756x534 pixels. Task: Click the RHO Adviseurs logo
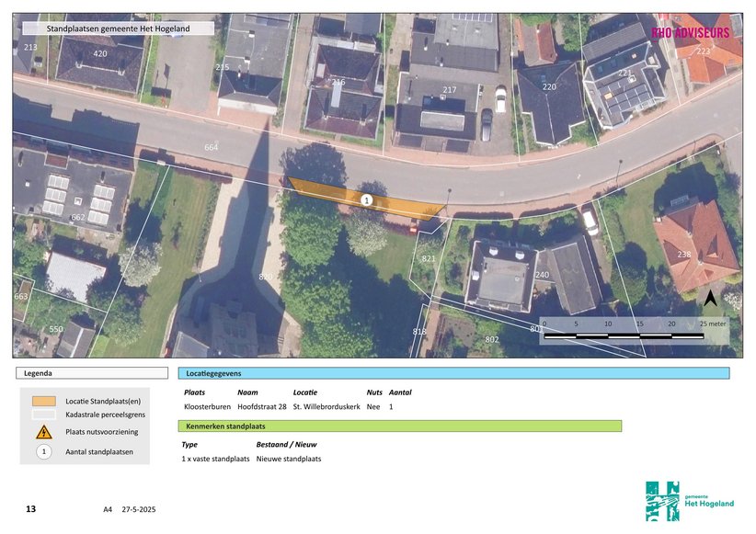[690, 32]
